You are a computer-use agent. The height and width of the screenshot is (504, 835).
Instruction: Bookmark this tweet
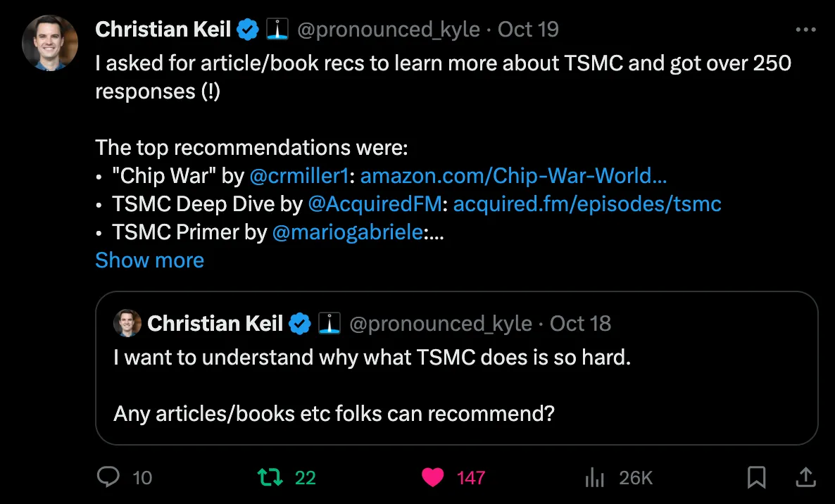click(756, 478)
